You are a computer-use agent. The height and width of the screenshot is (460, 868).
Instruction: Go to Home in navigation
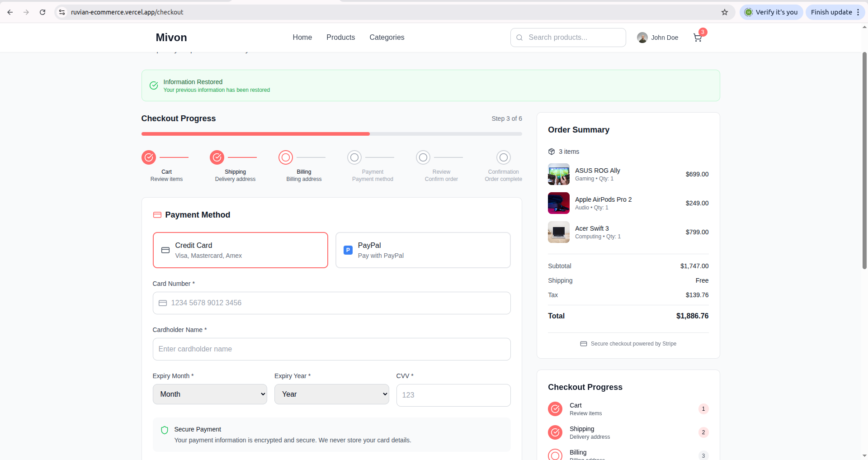click(x=302, y=38)
